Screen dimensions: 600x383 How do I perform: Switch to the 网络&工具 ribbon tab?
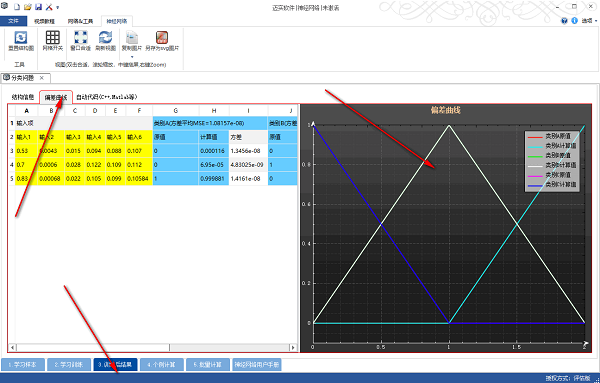[x=80, y=21]
